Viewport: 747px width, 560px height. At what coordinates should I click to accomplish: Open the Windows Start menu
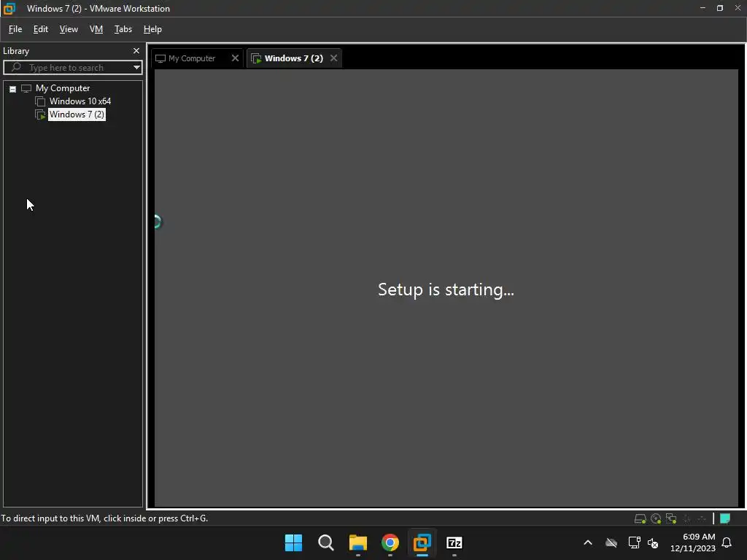tap(293, 542)
